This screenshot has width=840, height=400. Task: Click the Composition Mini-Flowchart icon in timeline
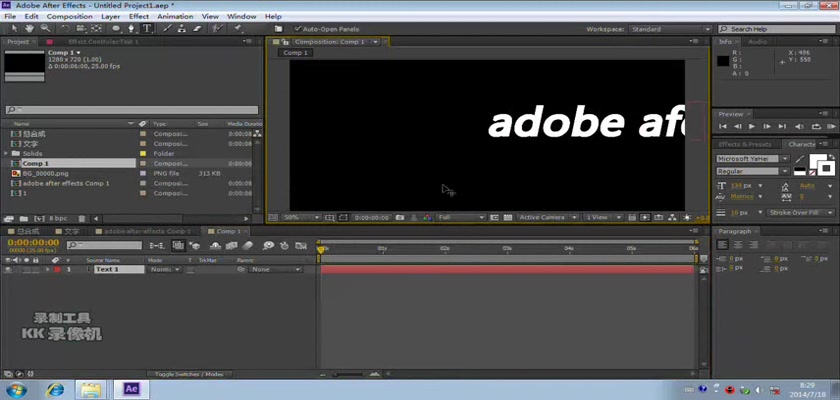[x=157, y=245]
